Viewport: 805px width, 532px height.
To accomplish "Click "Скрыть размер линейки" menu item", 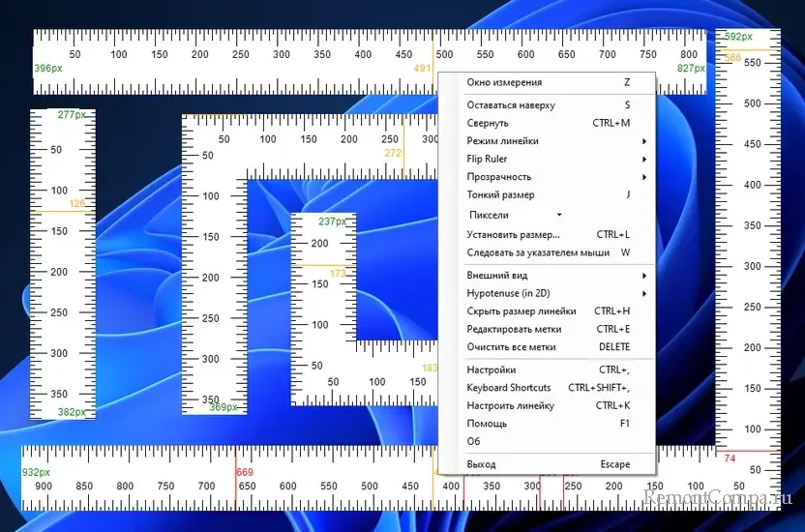I will (x=548, y=311).
